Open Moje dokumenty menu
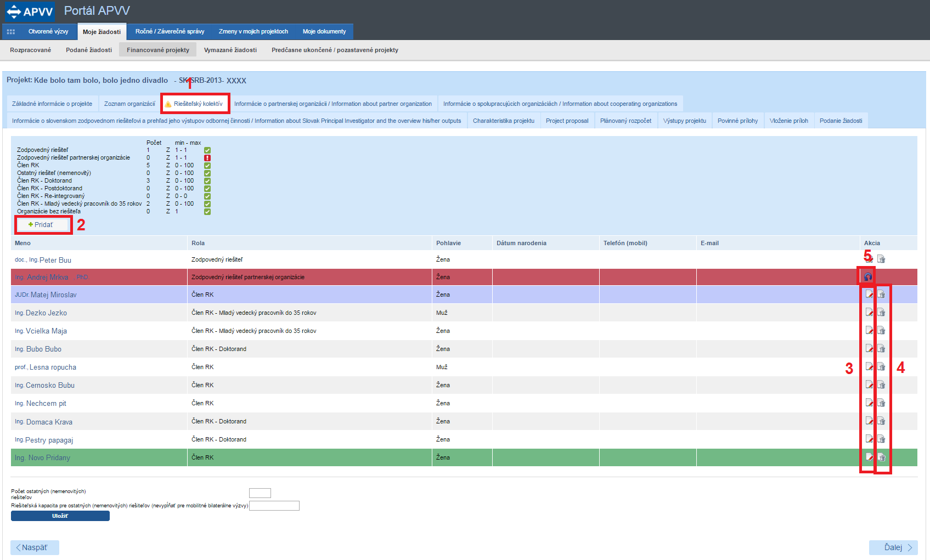This screenshot has width=930, height=560. 324,32
